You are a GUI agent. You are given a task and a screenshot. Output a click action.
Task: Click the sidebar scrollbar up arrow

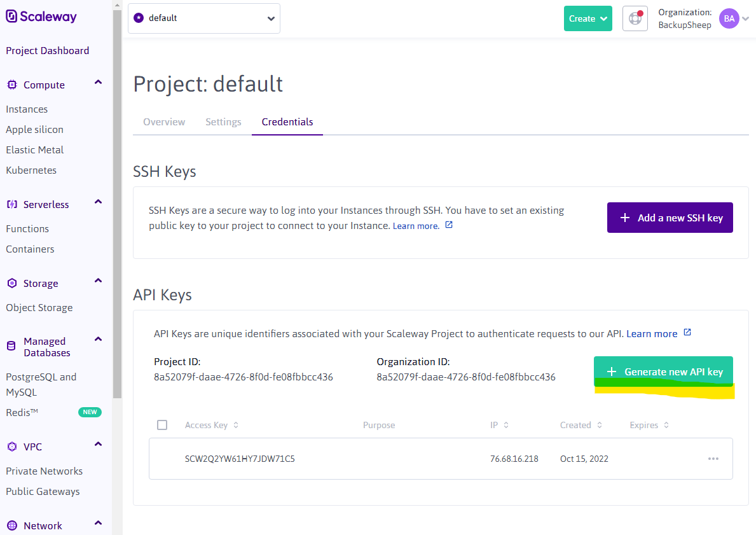[117, 5]
